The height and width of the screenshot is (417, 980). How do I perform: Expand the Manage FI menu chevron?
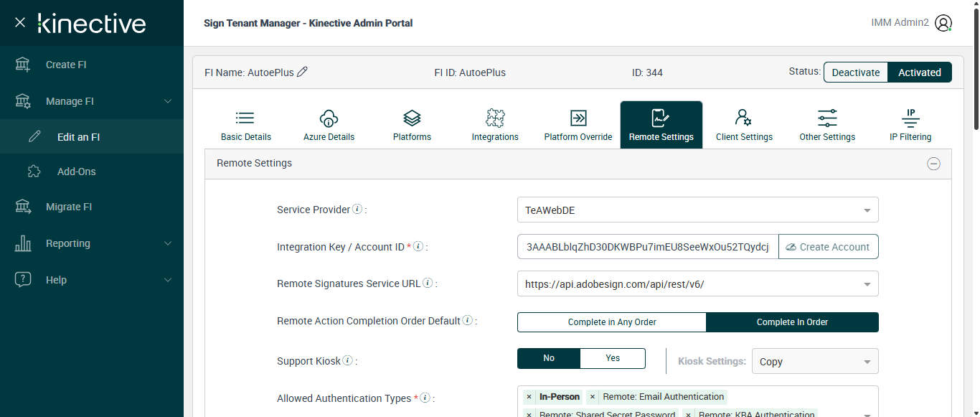pyautogui.click(x=168, y=101)
